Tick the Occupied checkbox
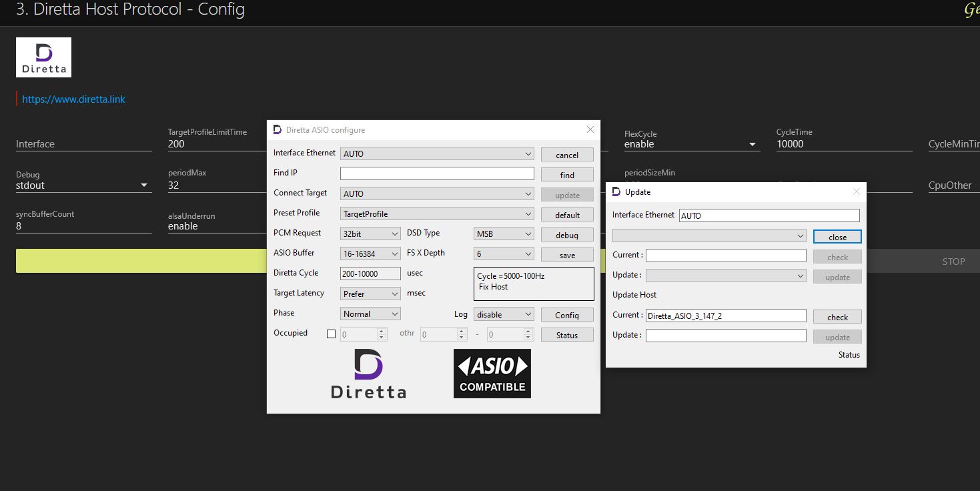980x491 pixels. pyautogui.click(x=331, y=334)
